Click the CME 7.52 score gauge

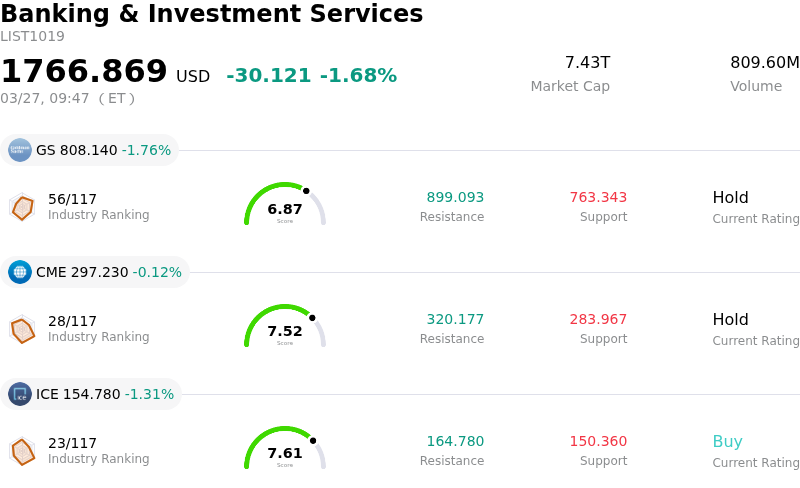(285, 327)
